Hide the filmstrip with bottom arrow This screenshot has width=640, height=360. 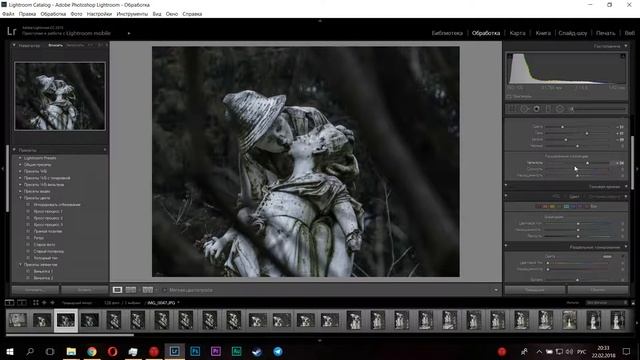click(320, 340)
